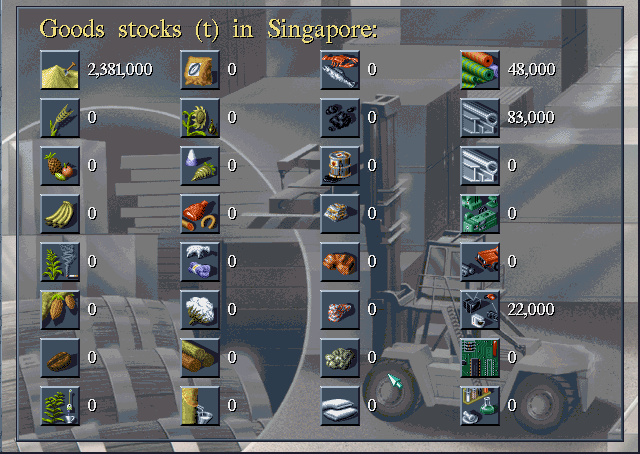Click the rolled fabric textiles icon
The height and width of the screenshot is (454, 640).
(480, 70)
